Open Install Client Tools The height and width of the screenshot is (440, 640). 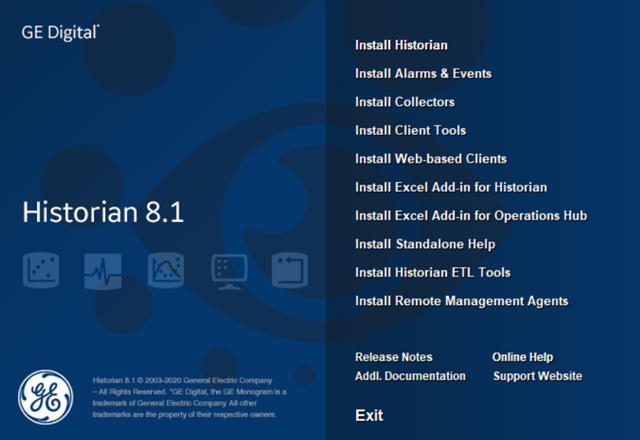[x=411, y=130]
